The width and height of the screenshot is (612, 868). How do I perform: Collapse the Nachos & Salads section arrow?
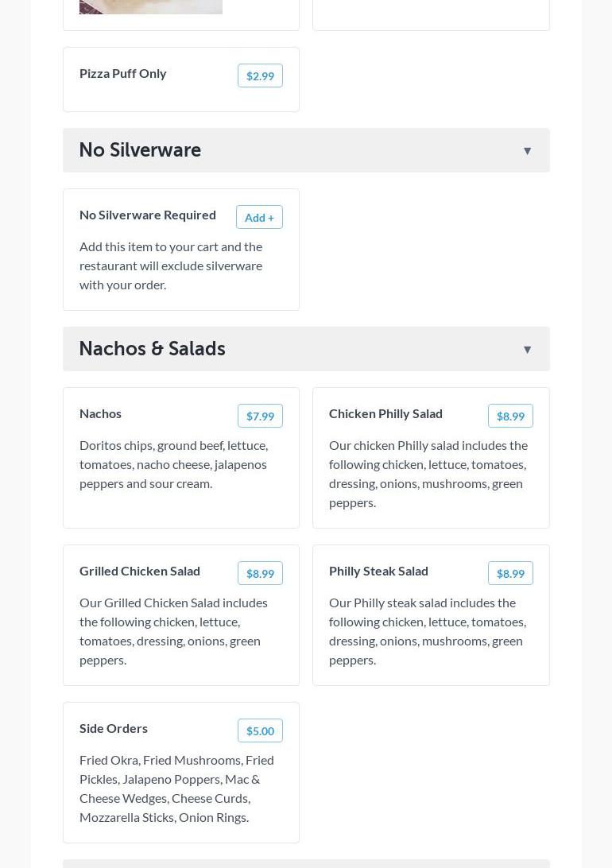pyautogui.click(x=527, y=350)
